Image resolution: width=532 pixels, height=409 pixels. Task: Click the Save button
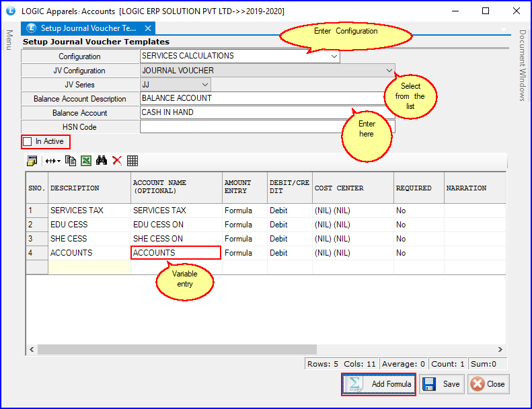(x=442, y=384)
